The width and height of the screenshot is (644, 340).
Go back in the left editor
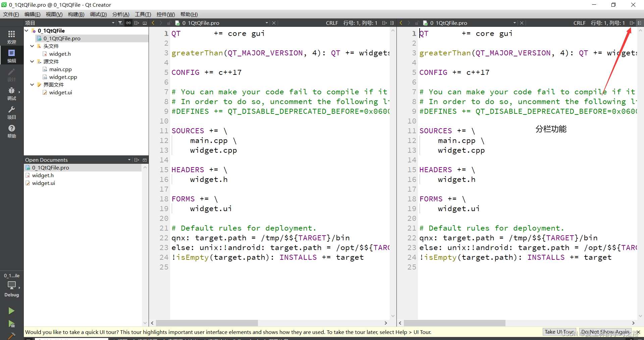tap(153, 23)
